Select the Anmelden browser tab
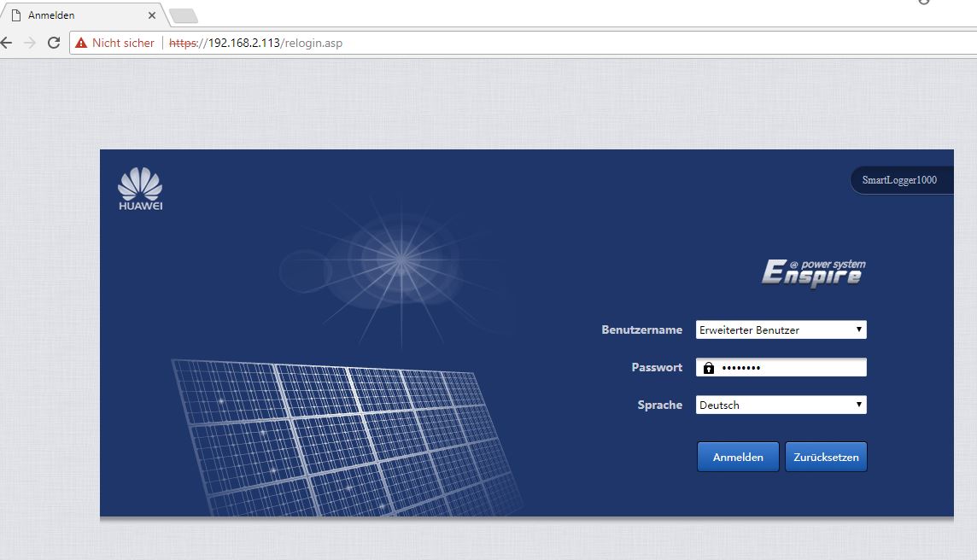Image resolution: width=977 pixels, height=560 pixels. [82, 15]
